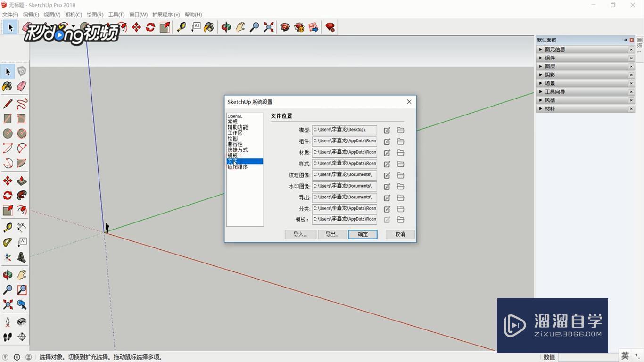644x362 pixels.
Task: Click the Extension Manager ruby icon
Action: [330, 27]
